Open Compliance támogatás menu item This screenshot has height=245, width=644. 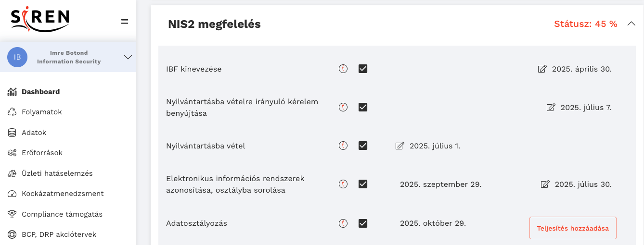62,214
